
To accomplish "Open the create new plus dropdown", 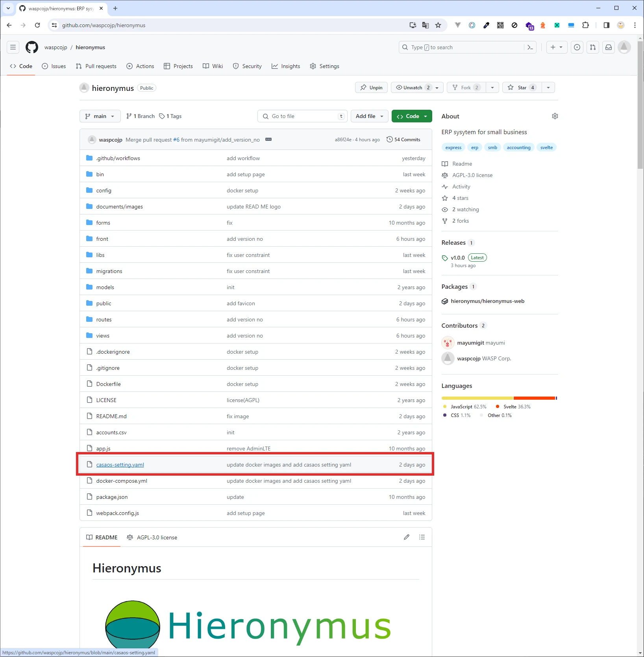I will click(557, 47).
